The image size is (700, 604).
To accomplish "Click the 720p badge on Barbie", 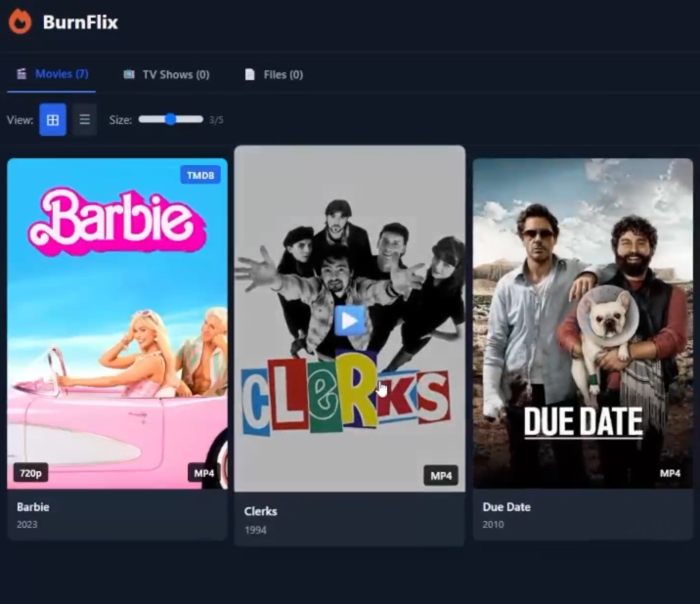I will 31,473.
